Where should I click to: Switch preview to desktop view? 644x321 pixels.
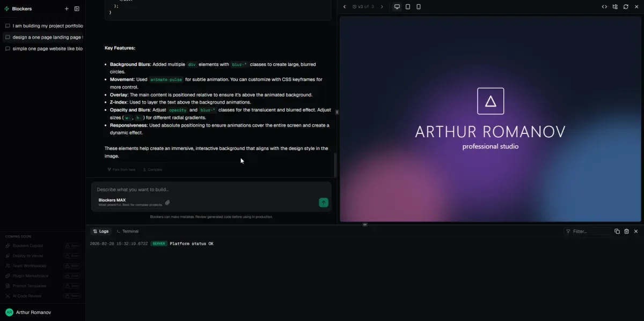[x=397, y=6]
